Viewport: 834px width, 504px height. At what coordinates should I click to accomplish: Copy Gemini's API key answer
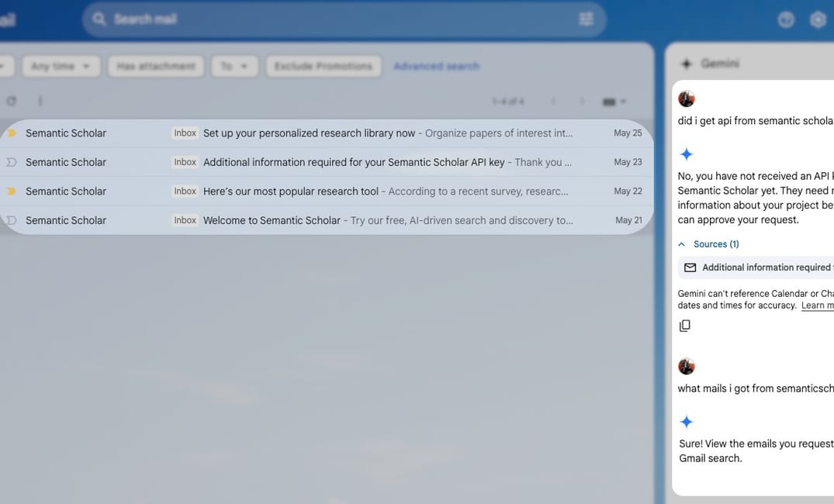tap(685, 326)
